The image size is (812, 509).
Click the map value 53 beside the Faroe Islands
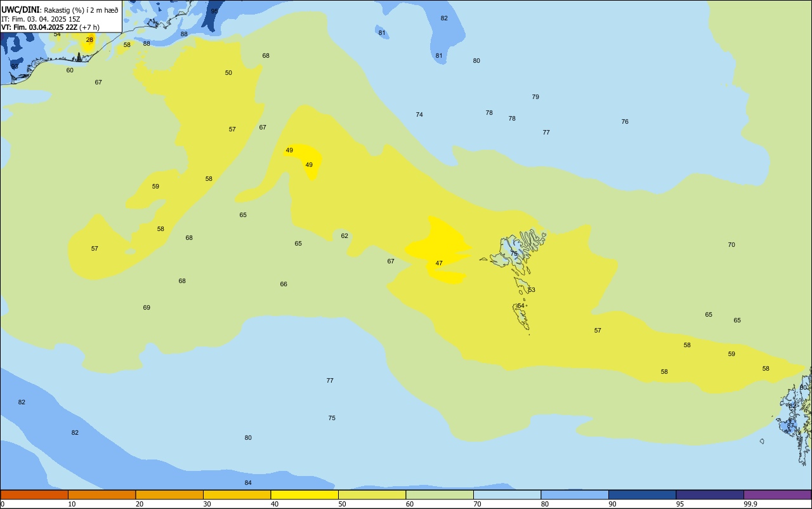tap(532, 290)
